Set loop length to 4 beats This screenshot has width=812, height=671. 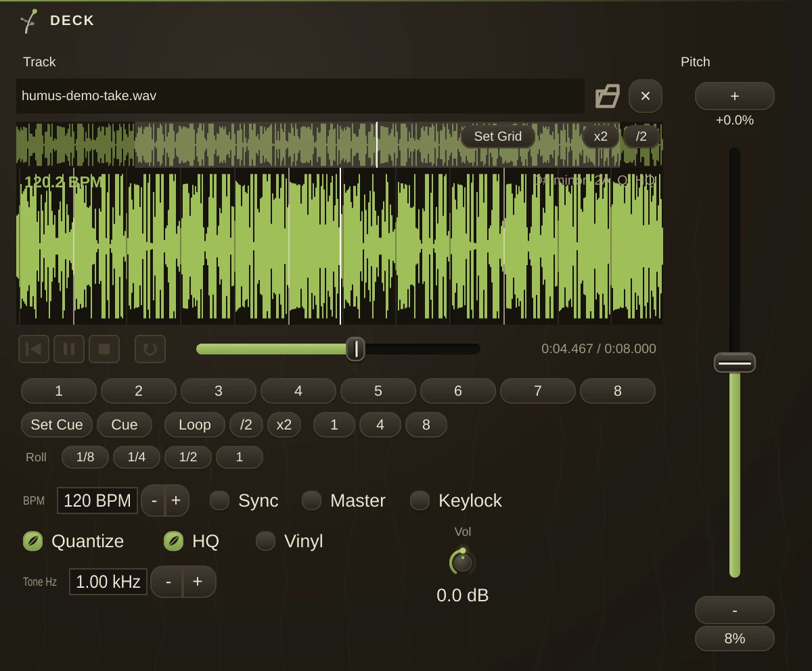(380, 425)
